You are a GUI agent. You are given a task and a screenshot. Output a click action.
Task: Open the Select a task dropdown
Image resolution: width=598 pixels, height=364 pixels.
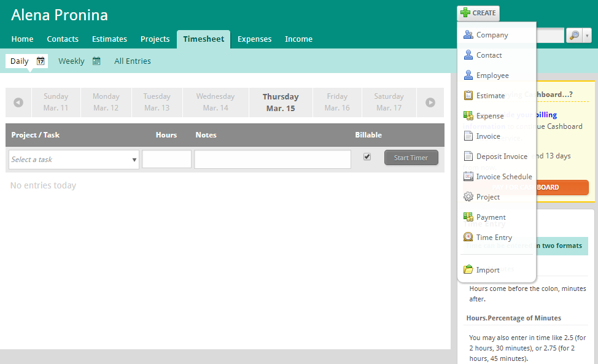tap(74, 160)
